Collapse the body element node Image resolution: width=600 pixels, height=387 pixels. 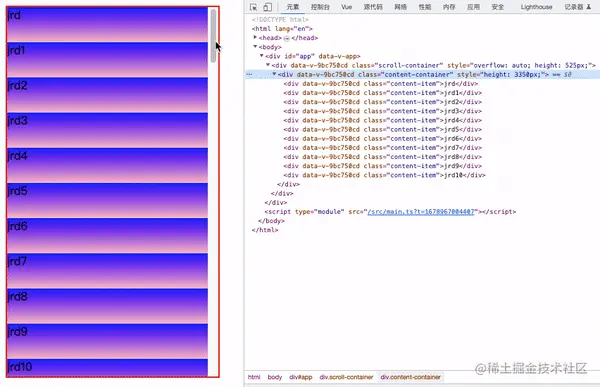click(255, 47)
